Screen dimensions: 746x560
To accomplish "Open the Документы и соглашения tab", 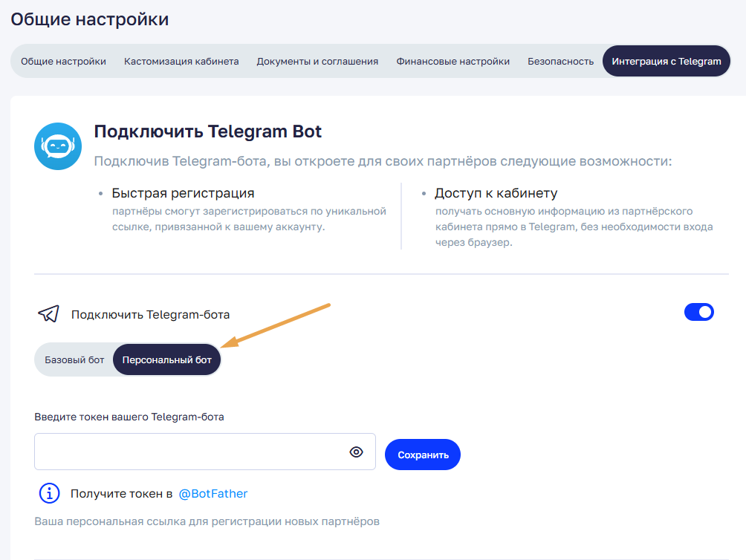I will click(317, 62).
